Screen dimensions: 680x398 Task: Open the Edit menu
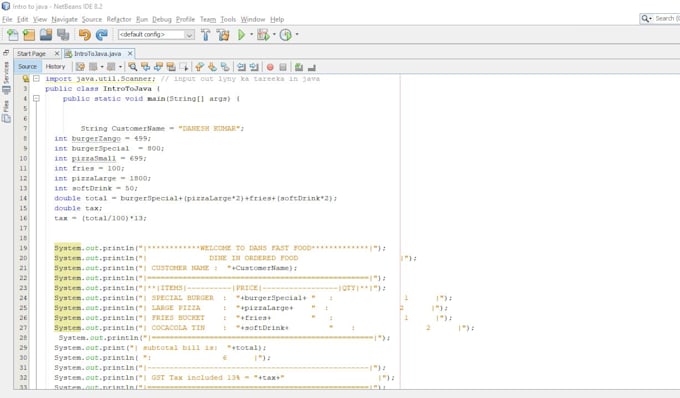pos(23,20)
